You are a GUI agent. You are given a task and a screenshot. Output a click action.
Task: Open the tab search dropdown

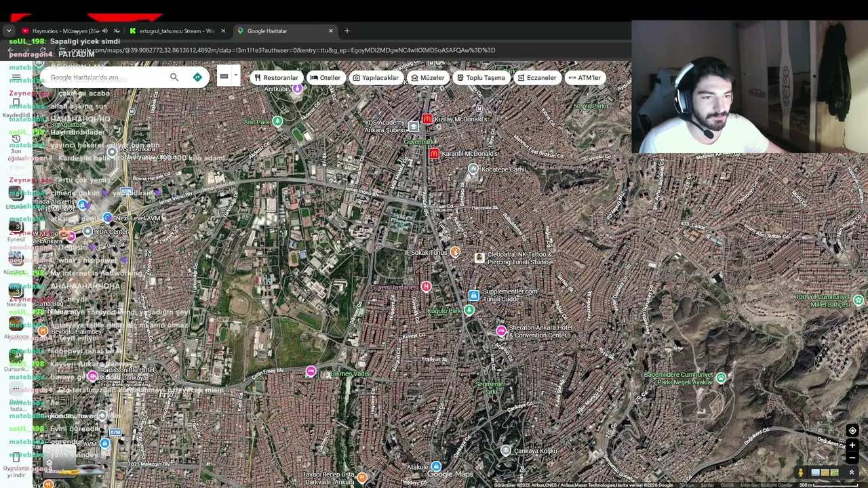(x=9, y=31)
